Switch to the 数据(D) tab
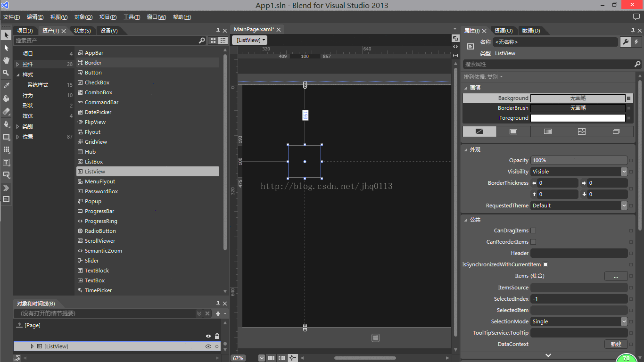The height and width of the screenshot is (362, 644). 531,31
